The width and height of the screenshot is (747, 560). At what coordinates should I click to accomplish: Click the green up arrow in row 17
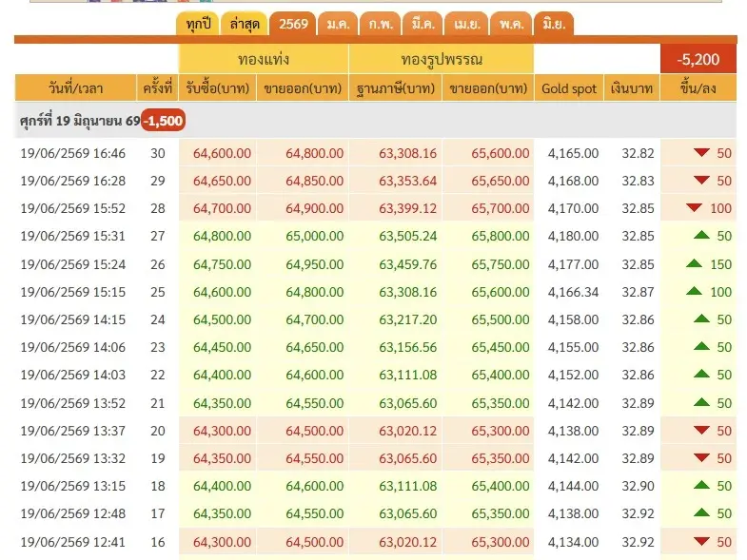701,512
